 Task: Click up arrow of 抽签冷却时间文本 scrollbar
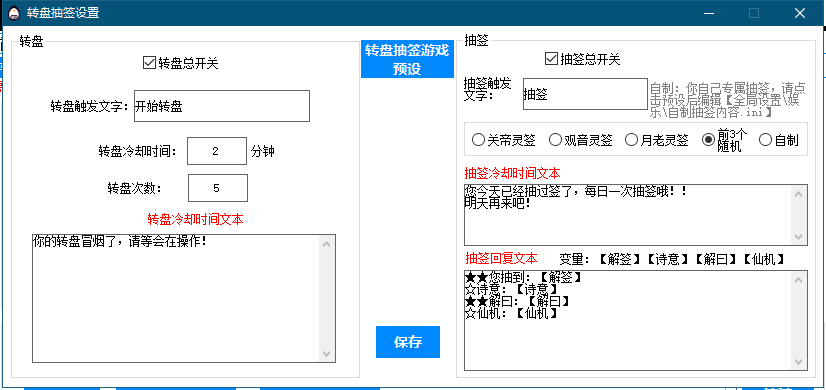tap(798, 194)
